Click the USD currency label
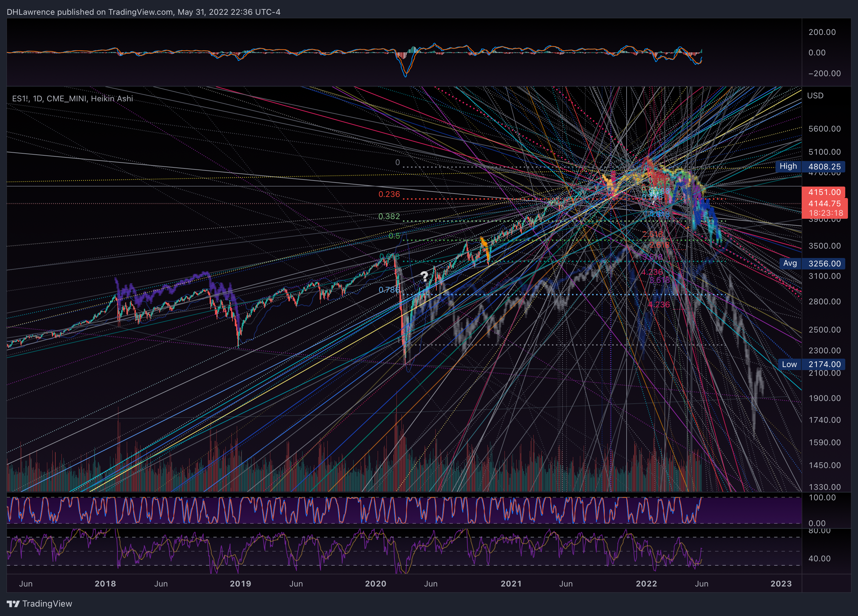 pyautogui.click(x=815, y=96)
